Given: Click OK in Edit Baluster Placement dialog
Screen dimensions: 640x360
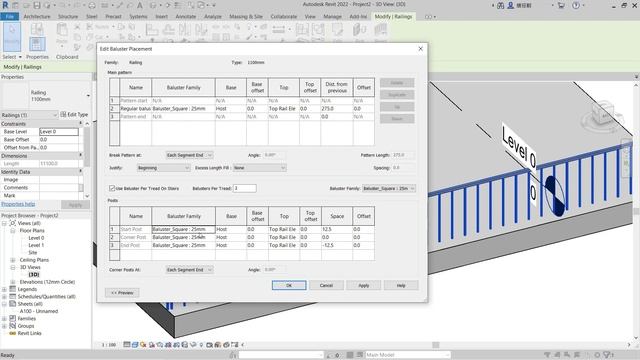Looking at the screenshot, I should tap(289, 285).
